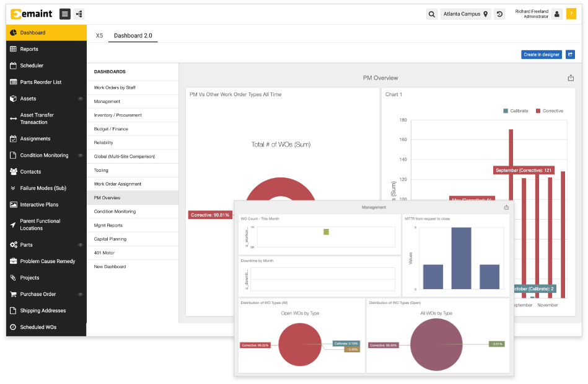Viewport: 588px width, 384px height.
Task: Open the New Dashboard entry
Action: tap(133, 267)
